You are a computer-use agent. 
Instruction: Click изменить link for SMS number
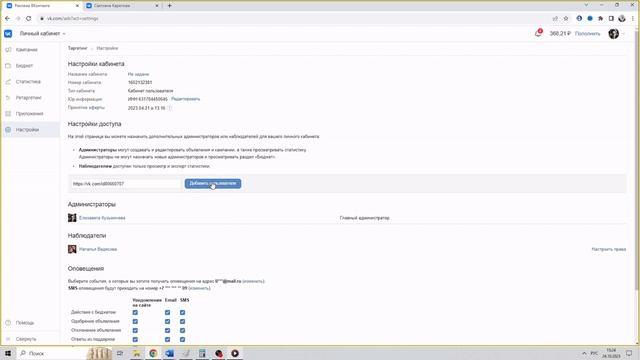200,288
